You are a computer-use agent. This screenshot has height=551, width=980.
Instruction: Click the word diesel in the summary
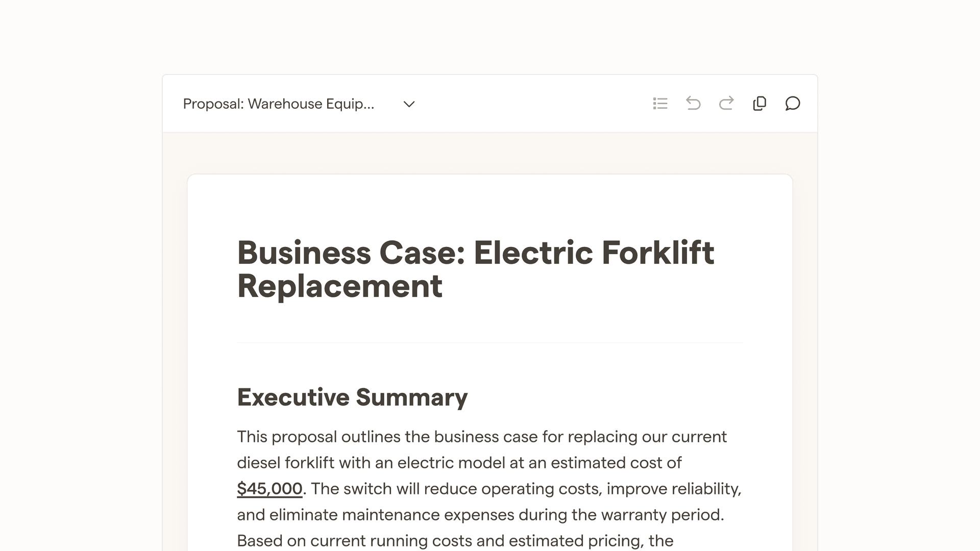pos(259,463)
